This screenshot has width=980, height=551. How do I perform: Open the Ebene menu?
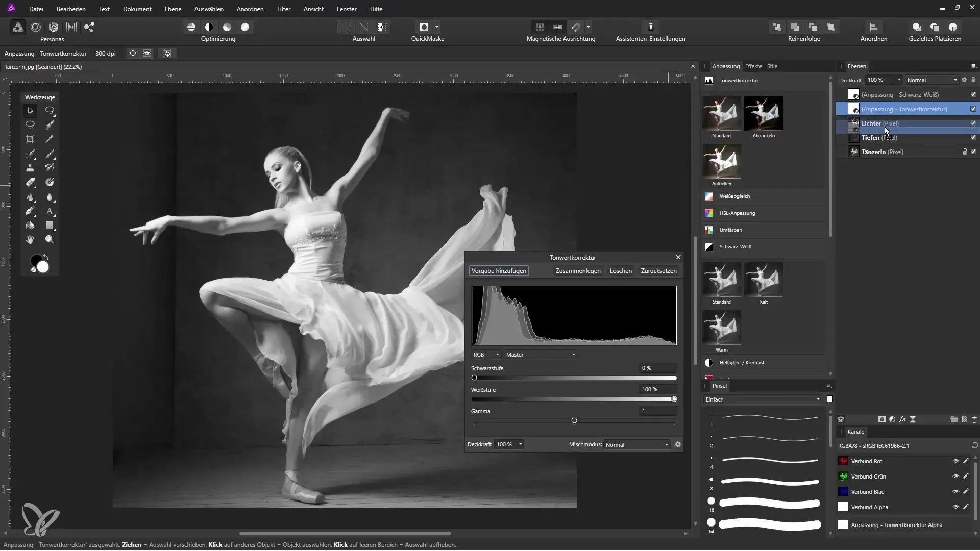pos(173,9)
